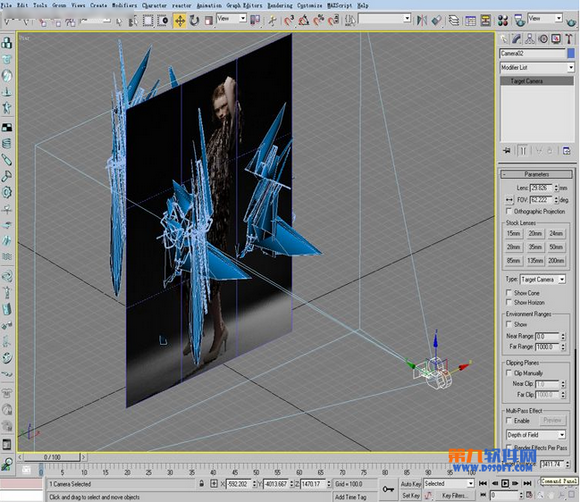Open the Graph Editors menu

[244, 5]
